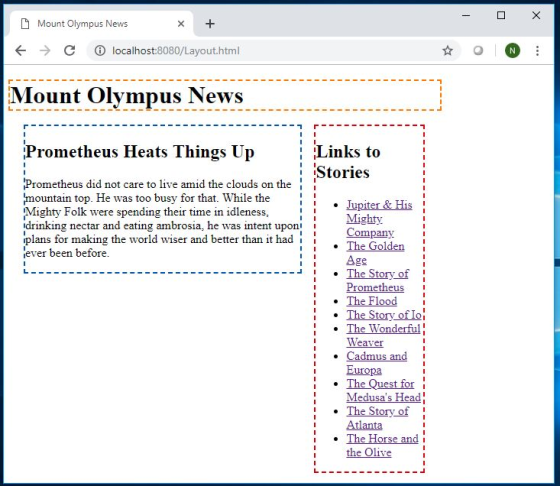Screen dimensions: 560x486
Task: Close the Mount Olympus News tab
Action: point(181,24)
